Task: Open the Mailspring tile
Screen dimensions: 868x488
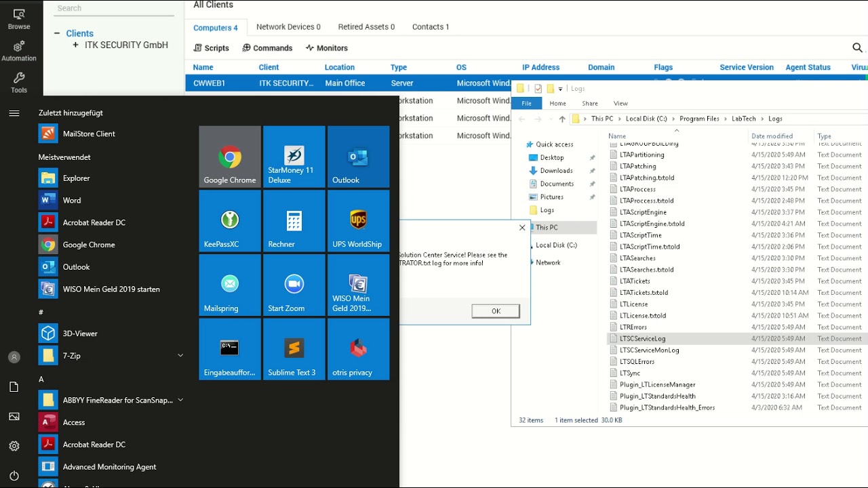Action: click(x=230, y=285)
